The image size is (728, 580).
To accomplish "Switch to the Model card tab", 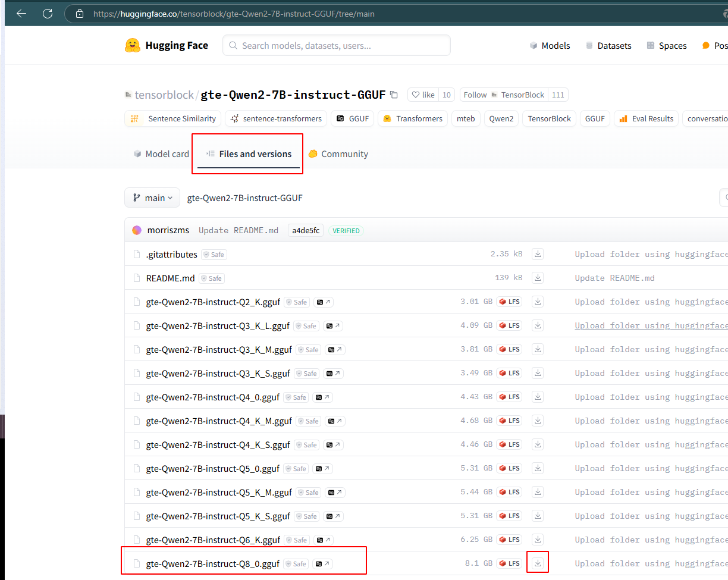I will (161, 153).
